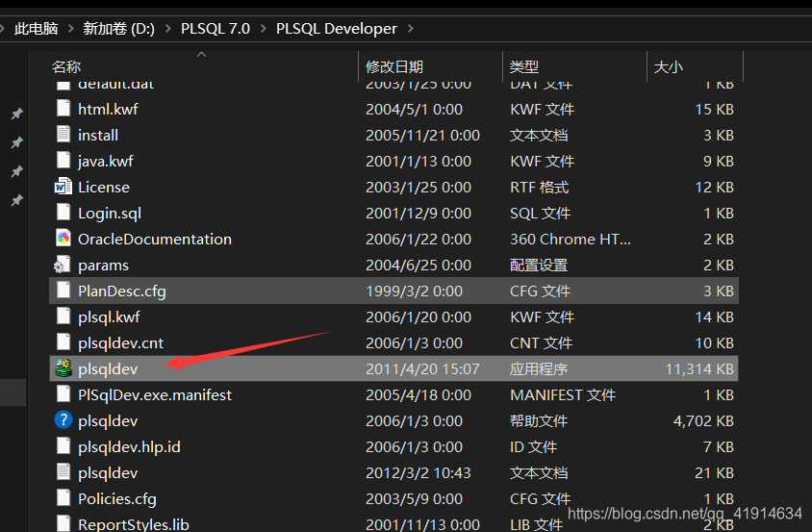This screenshot has width=812, height=532.
Task: Click the PlanDesc.cfg file icon
Action: (x=63, y=291)
